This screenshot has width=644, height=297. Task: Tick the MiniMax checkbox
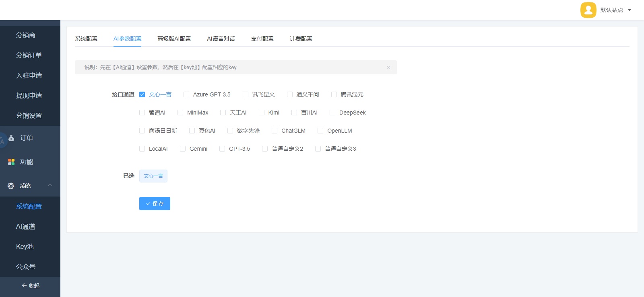(180, 113)
